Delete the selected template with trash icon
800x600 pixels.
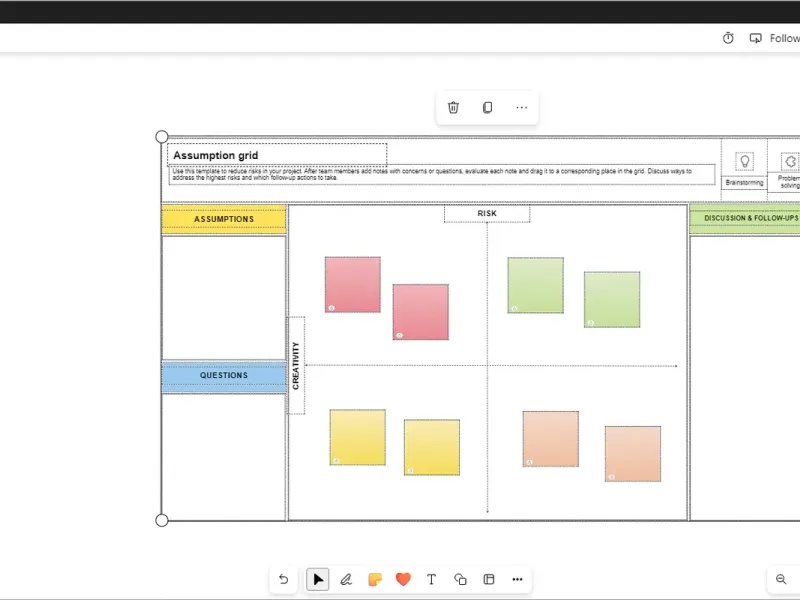tap(453, 107)
